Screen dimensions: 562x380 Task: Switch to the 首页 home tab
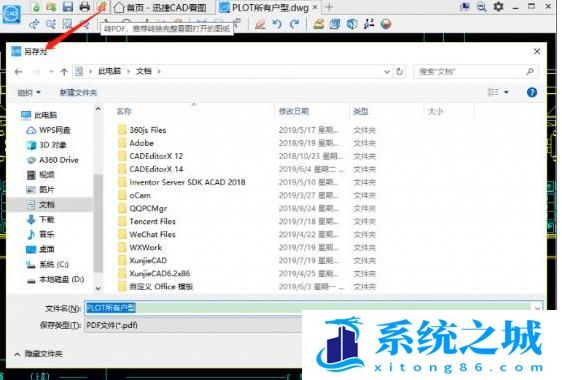pyautogui.click(x=161, y=7)
